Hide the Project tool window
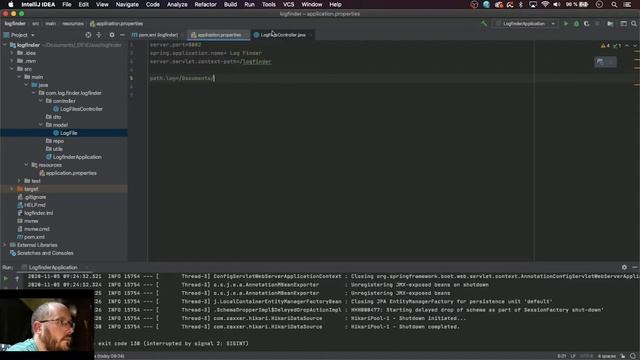Screen dimensions: 640x360 coord(122,35)
